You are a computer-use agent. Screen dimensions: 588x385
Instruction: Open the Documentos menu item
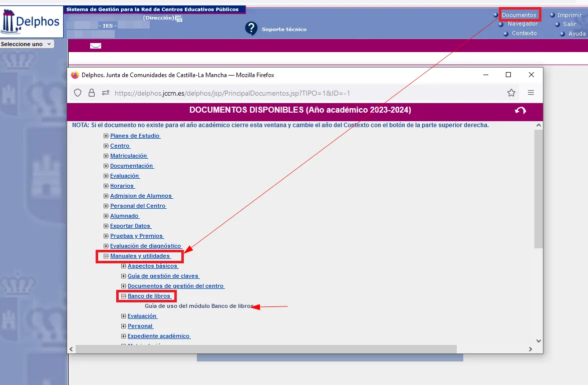[519, 15]
